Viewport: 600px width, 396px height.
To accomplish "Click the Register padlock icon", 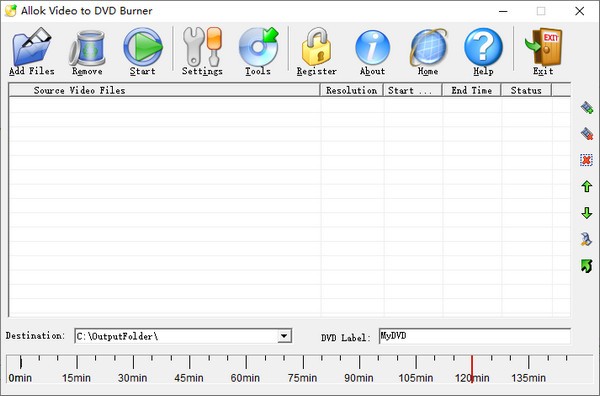I will point(316,47).
